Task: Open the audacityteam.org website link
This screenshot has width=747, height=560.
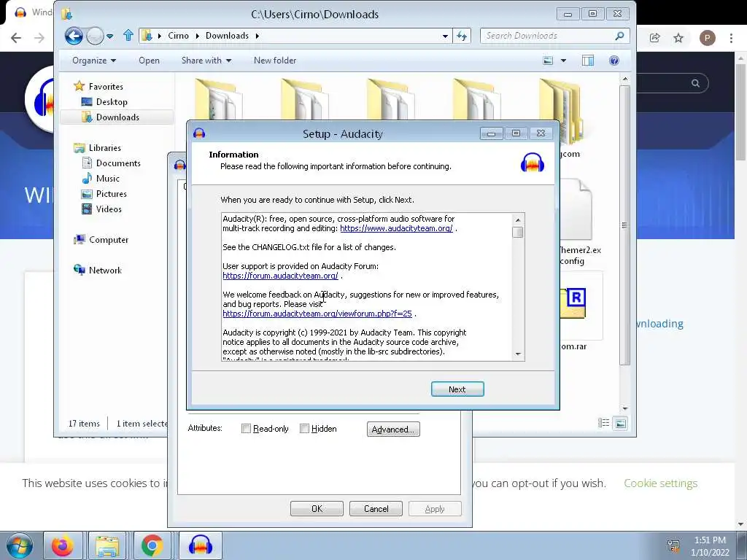Action: coord(396,228)
